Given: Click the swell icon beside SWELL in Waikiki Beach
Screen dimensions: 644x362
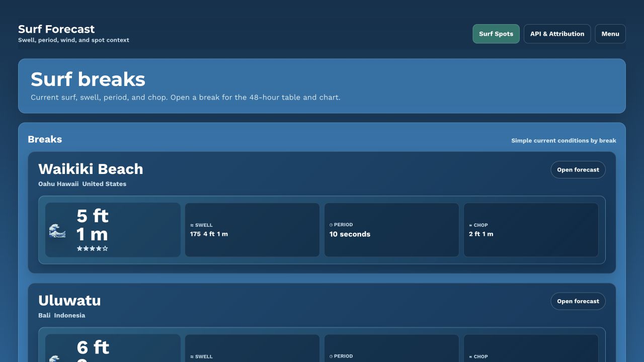Looking at the screenshot, I should tap(192, 225).
